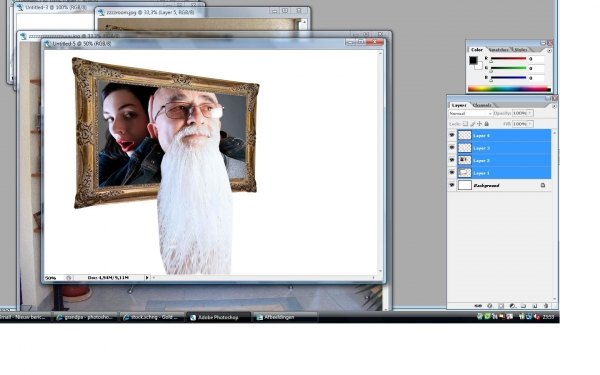
Task: Hide Layer 1 using its eye icon
Action: tap(452, 173)
